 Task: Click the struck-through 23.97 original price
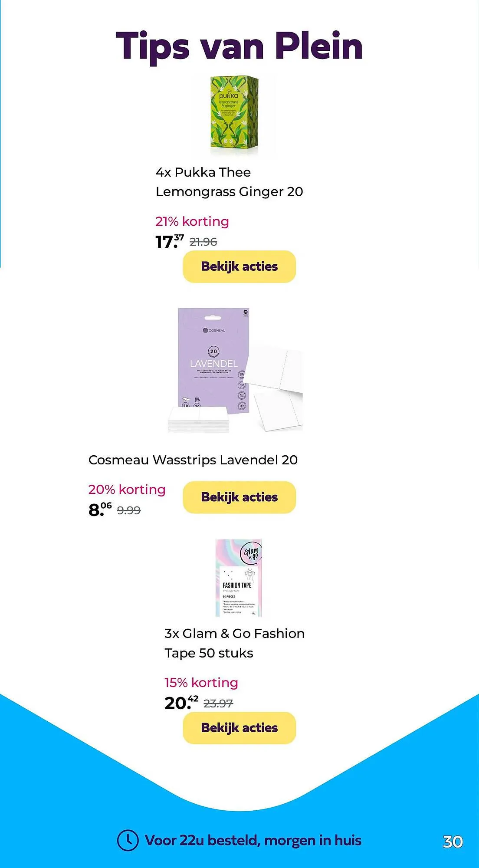(x=218, y=703)
